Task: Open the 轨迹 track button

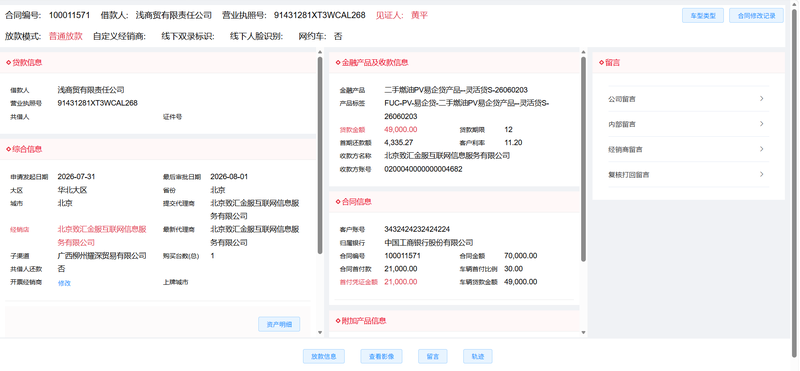Action: pos(478,356)
